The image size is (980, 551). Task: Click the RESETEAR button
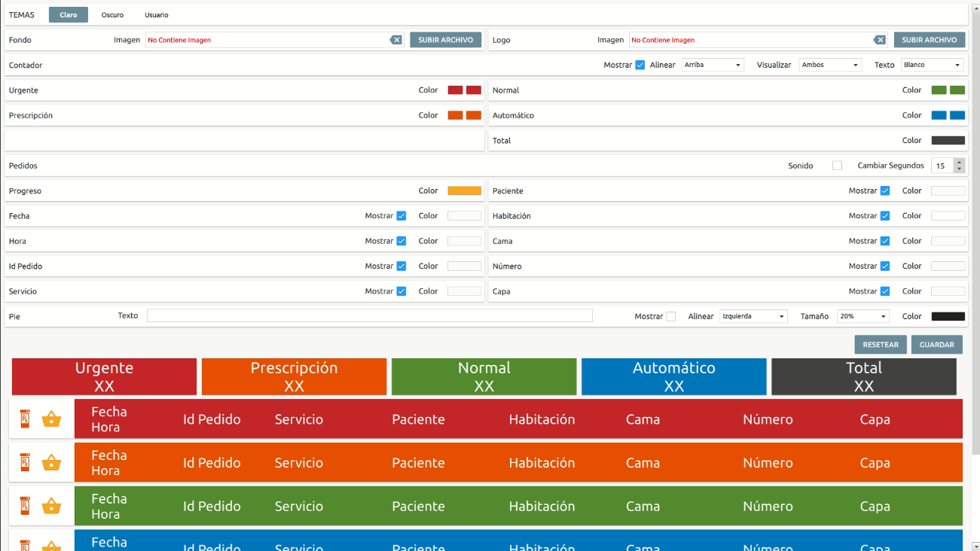(x=880, y=344)
